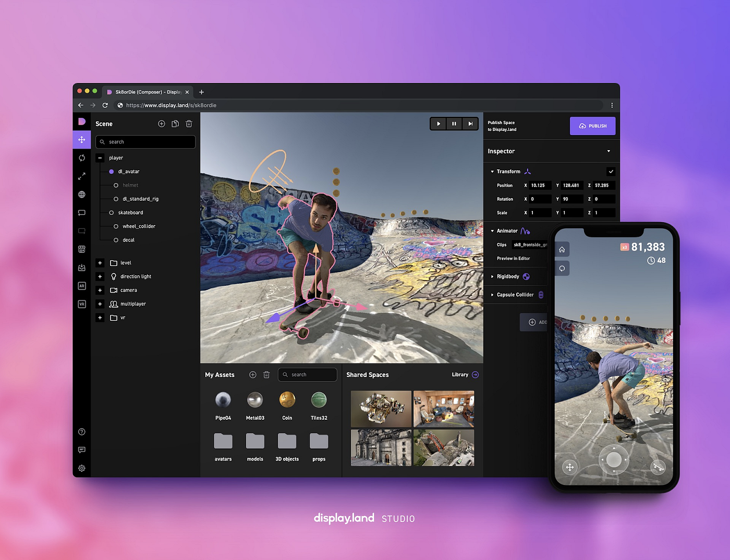Select the Scale arrows tool in sidebar
The width and height of the screenshot is (730, 560).
[82, 176]
